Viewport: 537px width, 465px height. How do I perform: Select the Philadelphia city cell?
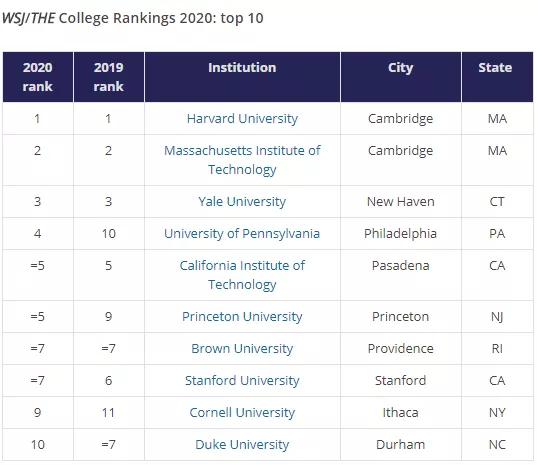(x=400, y=234)
